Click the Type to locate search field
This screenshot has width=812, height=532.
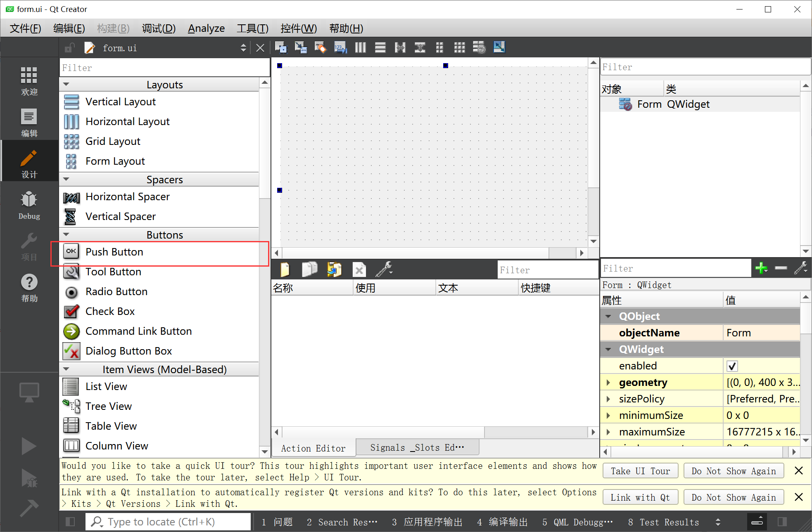tap(165, 521)
